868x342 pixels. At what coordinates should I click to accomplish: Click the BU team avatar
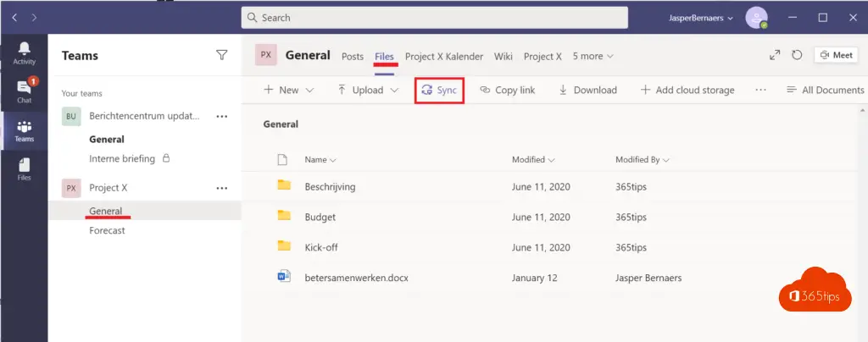71,117
